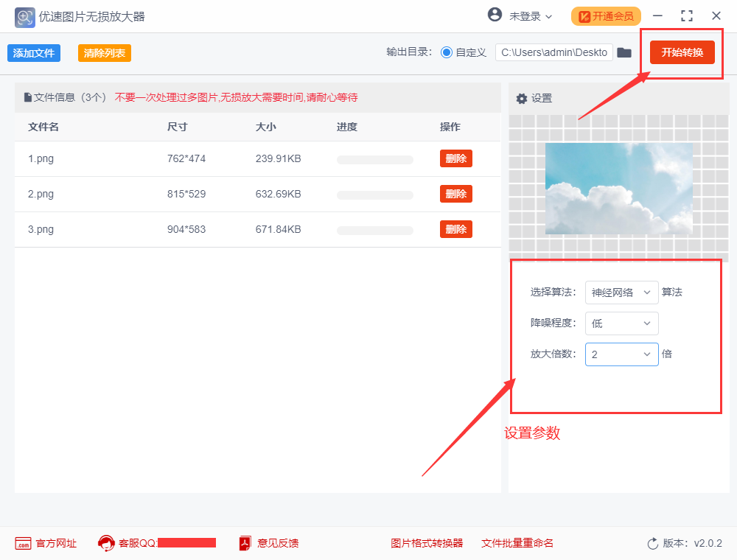The image size is (737, 560).
Task: Click the feedback PDF icon
Action: [x=245, y=543]
